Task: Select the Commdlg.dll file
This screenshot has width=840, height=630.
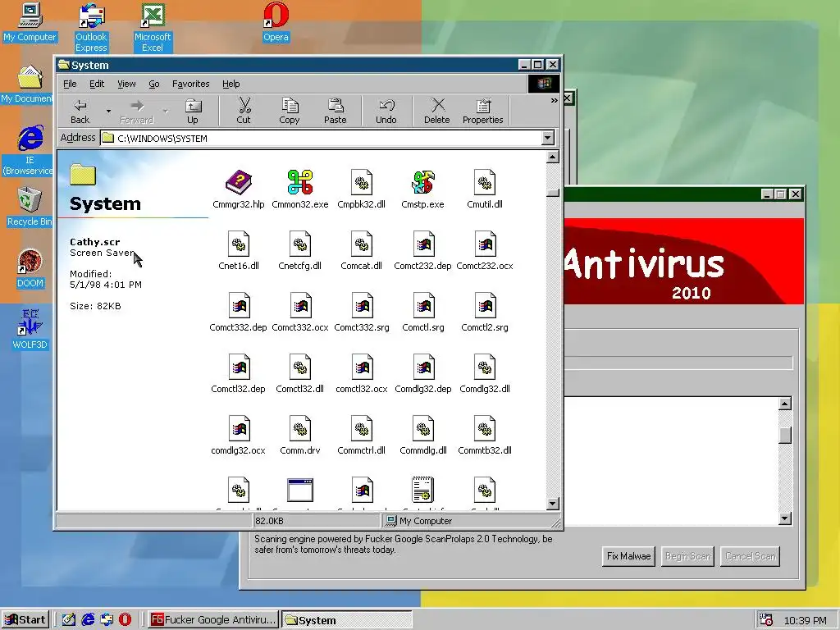Action: point(423,436)
